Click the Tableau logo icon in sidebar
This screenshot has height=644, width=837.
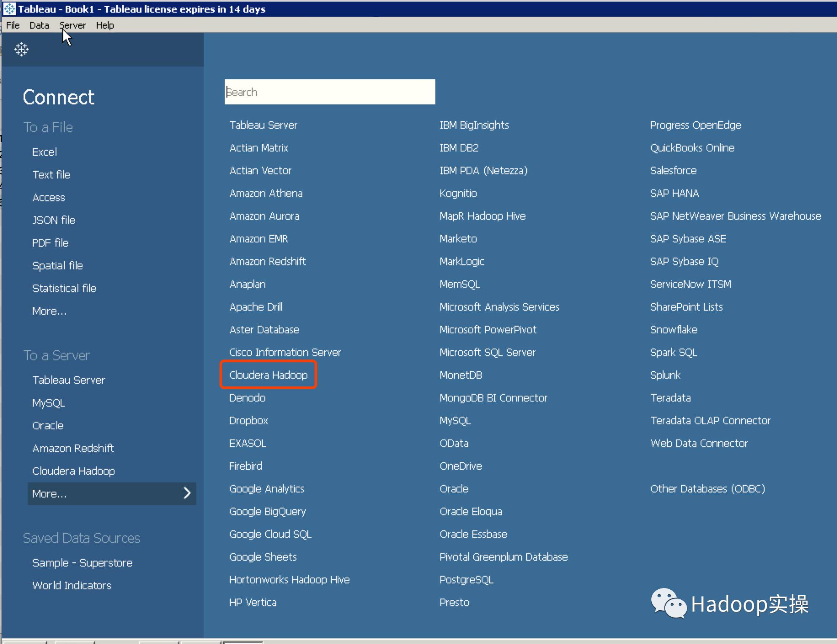tap(21, 49)
